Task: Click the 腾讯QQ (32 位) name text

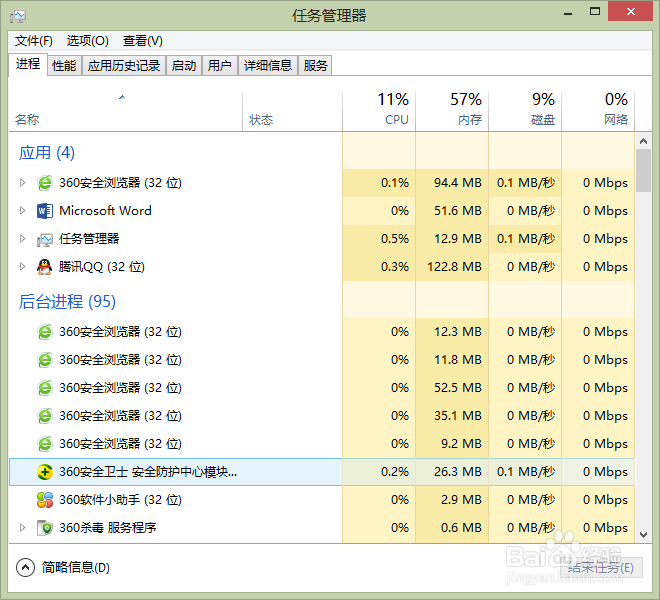Action: click(102, 267)
